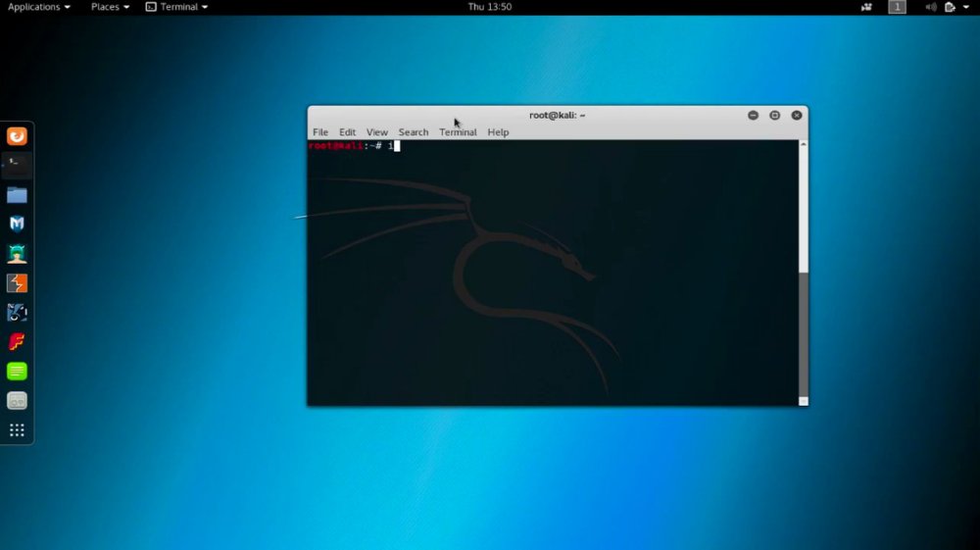The width and height of the screenshot is (980, 550).
Task: Expand the system menu arrow
Action: click(x=966, y=7)
